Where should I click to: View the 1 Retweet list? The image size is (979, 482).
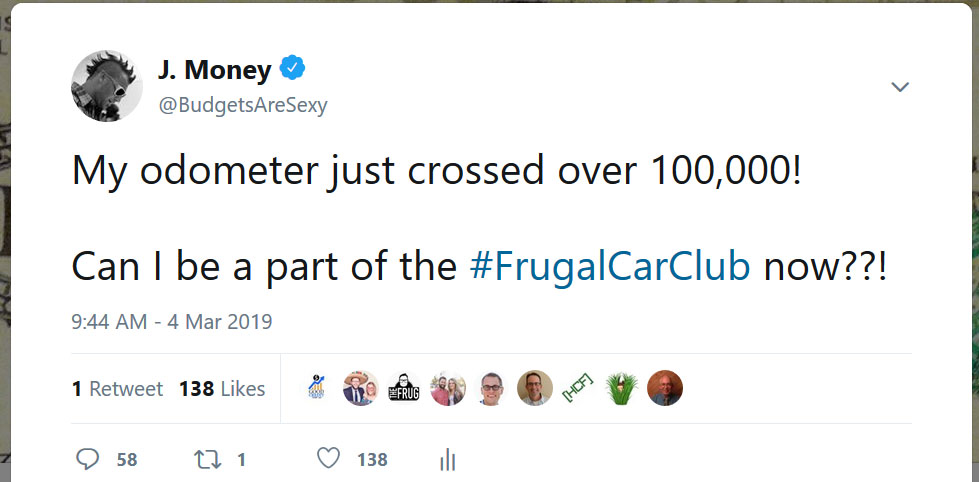point(117,389)
